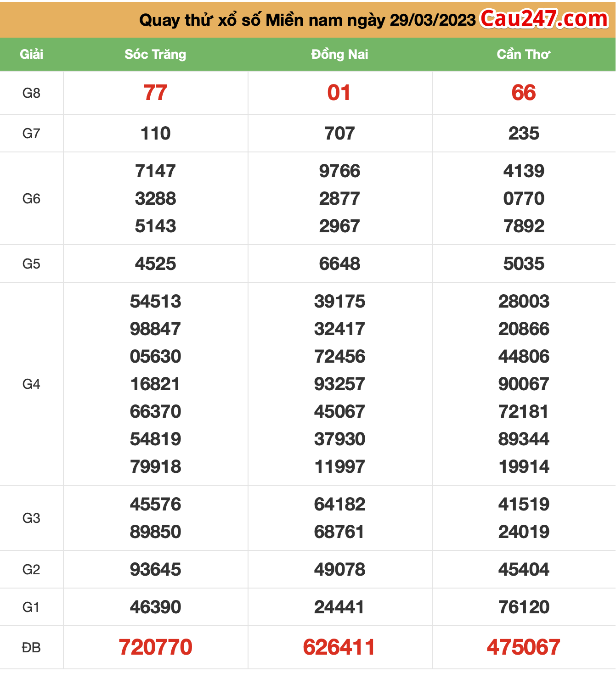616x673 pixels.
Task: Click G6 number 3288
Action: (x=155, y=199)
